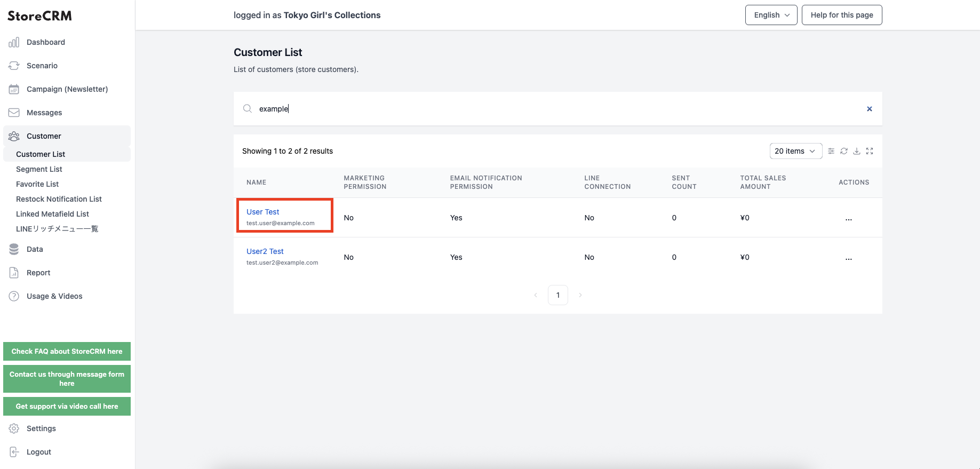Open the English language dropdown
The image size is (980, 469).
[x=771, y=15]
